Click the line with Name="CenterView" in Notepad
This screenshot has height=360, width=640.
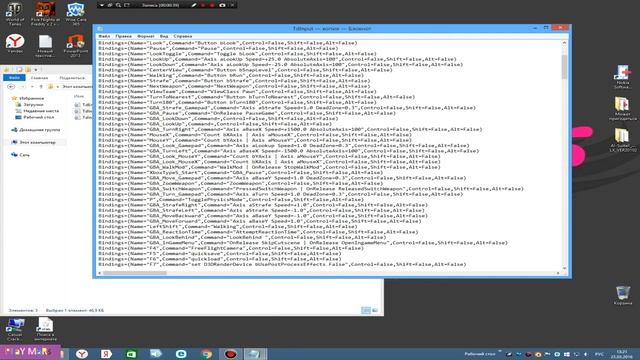(x=245, y=70)
